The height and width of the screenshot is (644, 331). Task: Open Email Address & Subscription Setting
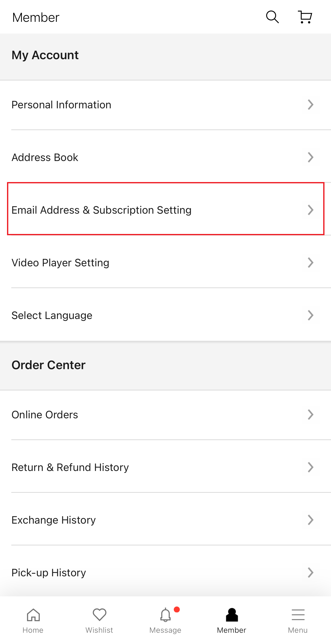point(102,210)
